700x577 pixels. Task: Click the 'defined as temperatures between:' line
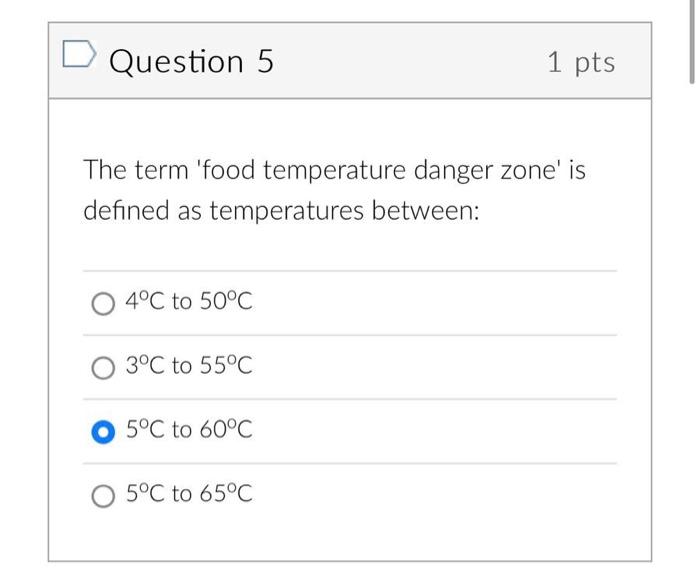(x=282, y=212)
